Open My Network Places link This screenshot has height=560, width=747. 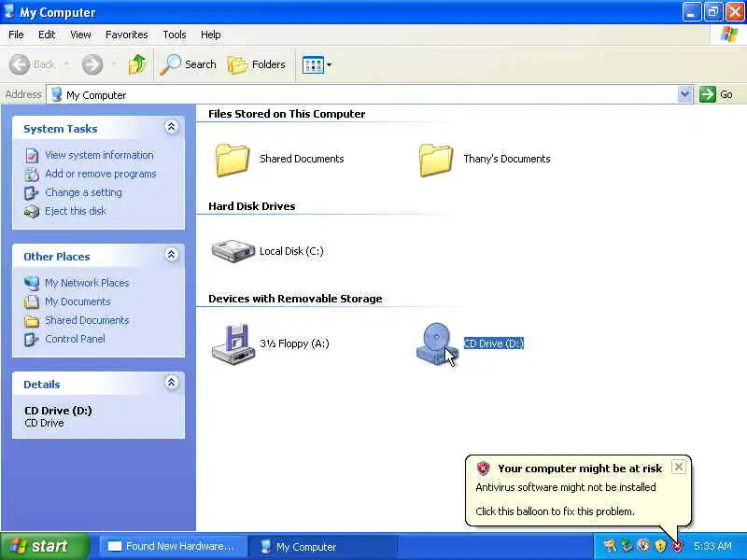[87, 283]
